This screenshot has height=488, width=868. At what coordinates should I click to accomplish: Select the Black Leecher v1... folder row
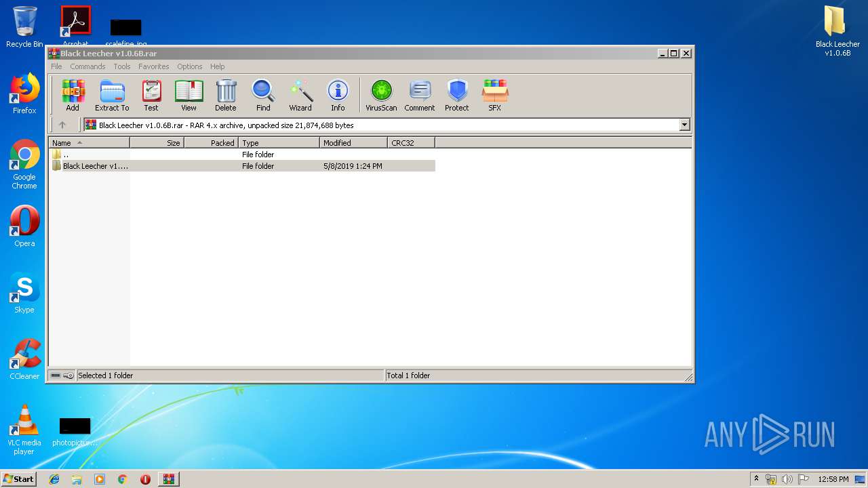pyautogui.click(x=241, y=166)
